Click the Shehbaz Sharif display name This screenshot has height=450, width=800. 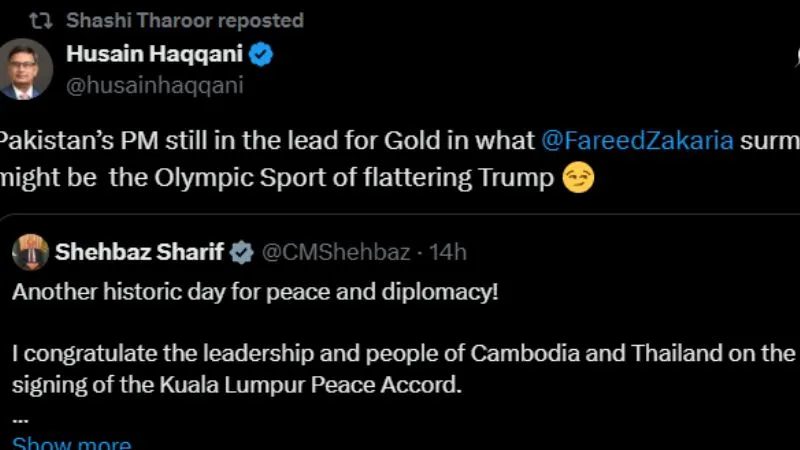(x=139, y=252)
